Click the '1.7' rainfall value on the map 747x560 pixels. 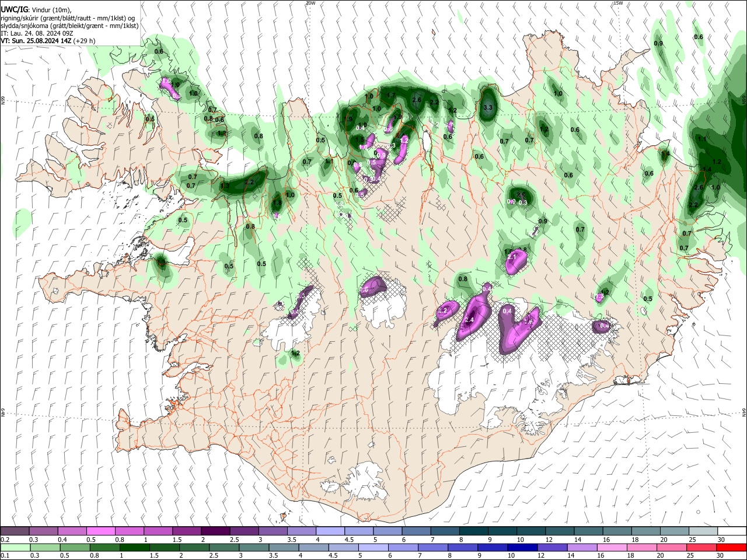pyautogui.click(x=392, y=95)
